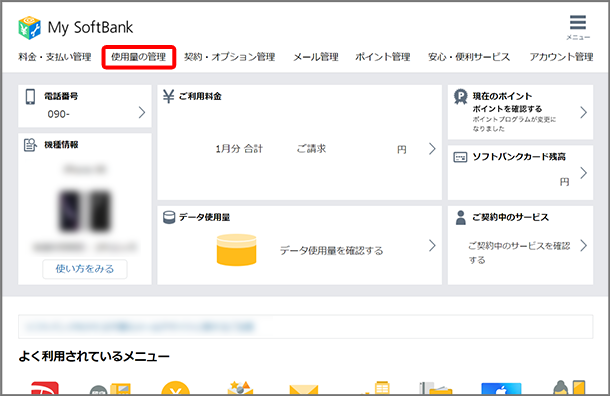Click the ご契約中のサービスを確認する link
610x396 pixels.
[x=519, y=252]
